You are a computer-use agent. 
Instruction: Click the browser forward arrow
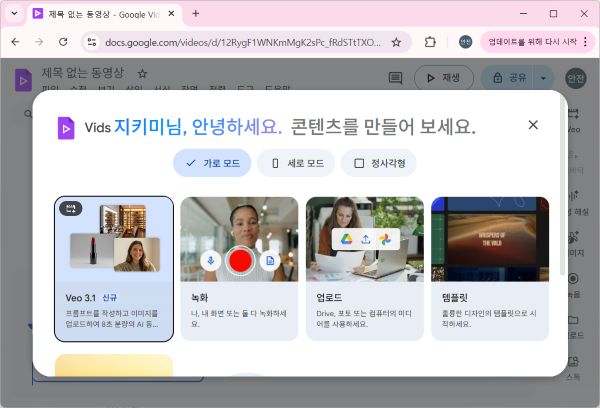(39, 42)
